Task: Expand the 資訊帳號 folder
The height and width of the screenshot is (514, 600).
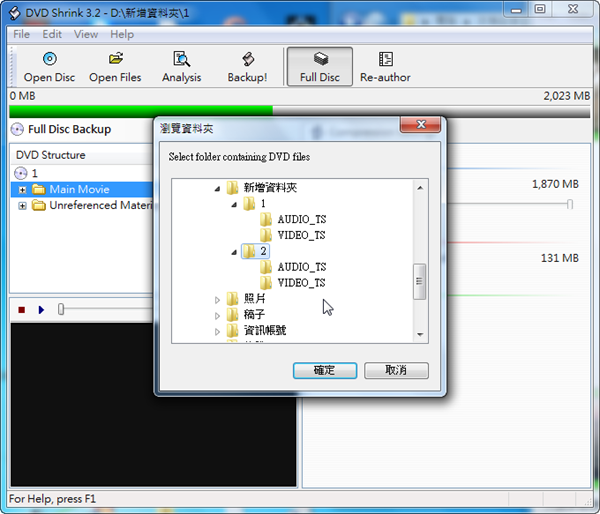Action: pos(217,332)
